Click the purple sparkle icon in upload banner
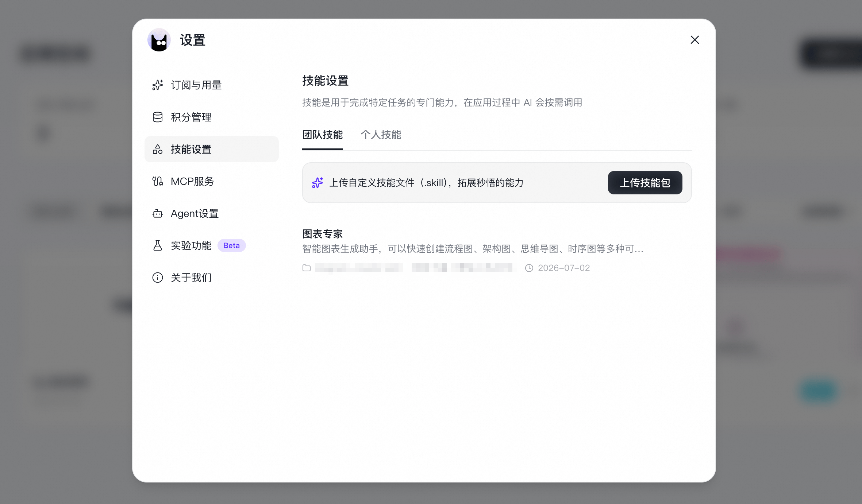This screenshot has width=862, height=504. (x=318, y=183)
